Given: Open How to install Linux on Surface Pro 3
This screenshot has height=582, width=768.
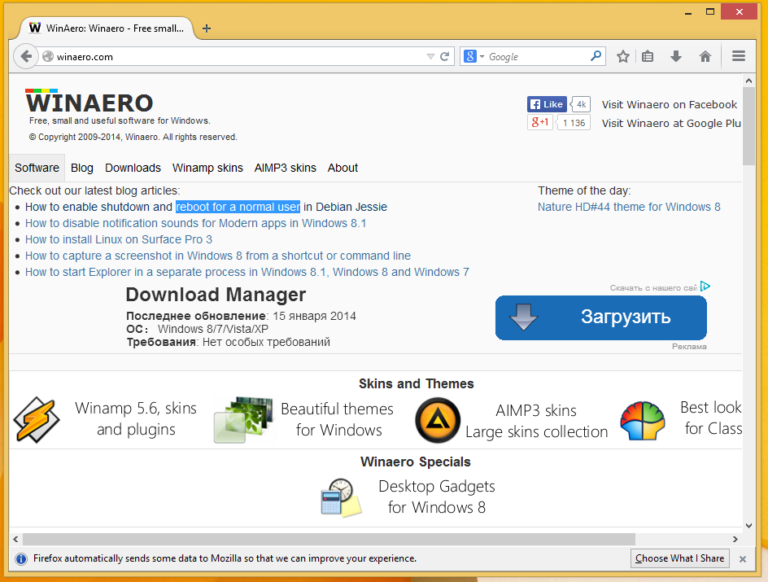Looking at the screenshot, I should click(119, 240).
